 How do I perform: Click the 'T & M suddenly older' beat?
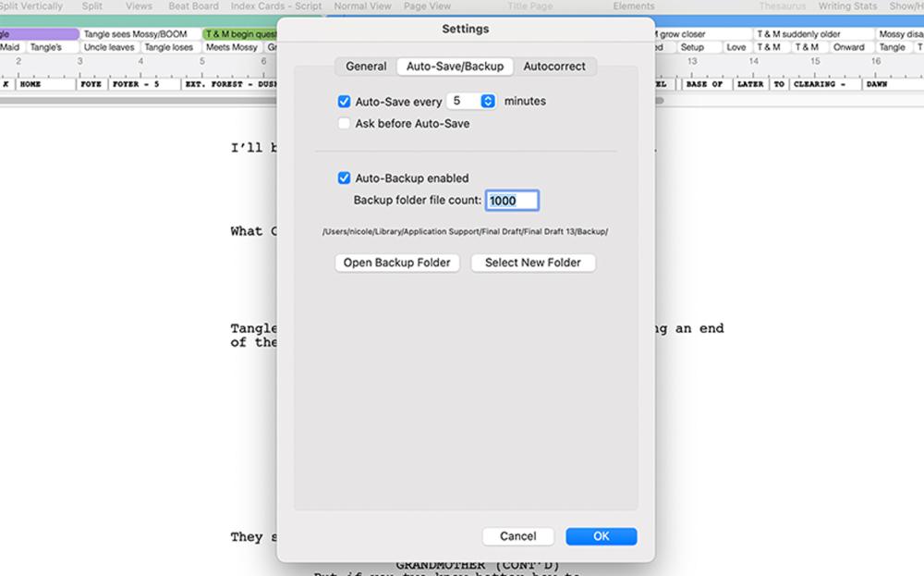click(x=800, y=34)
